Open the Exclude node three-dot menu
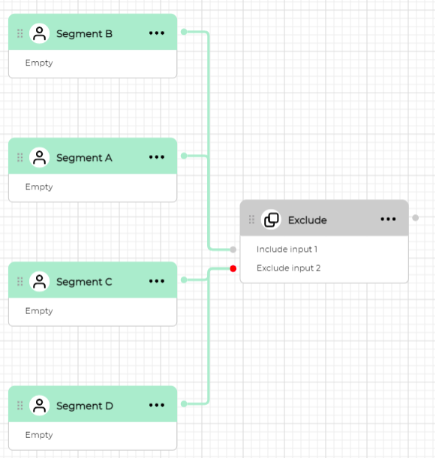Image resolution: width=435 pixels, height=458 pixels. pyautogui.click(x=388, y=219)
